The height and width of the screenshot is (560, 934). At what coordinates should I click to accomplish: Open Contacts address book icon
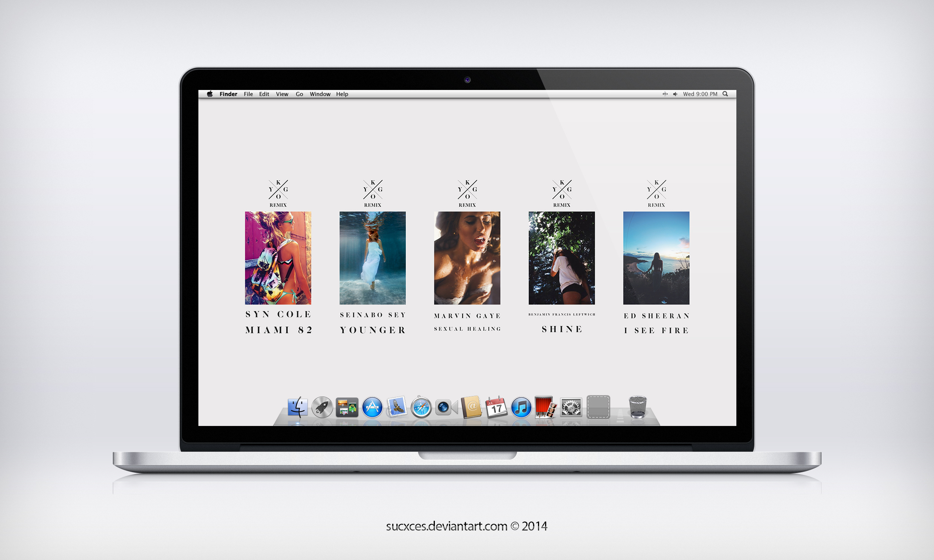471,407
